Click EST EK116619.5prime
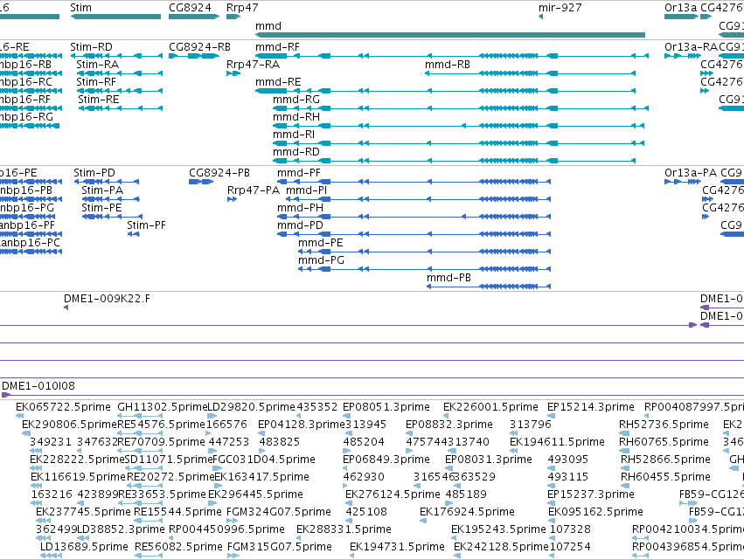Image resolution: width=744 pixels, height=560 pixels. [79, 478]
